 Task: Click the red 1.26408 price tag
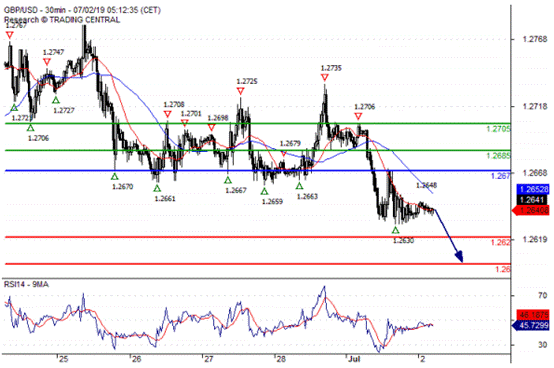[531, 211]
